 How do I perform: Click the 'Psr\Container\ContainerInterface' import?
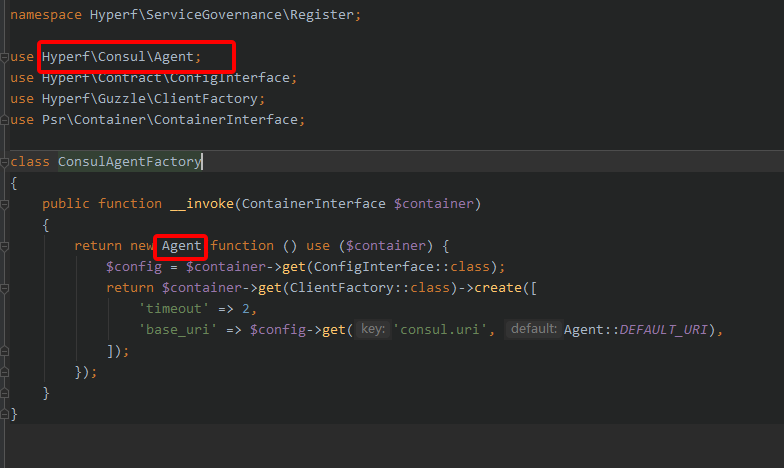[x=170, y=120]
